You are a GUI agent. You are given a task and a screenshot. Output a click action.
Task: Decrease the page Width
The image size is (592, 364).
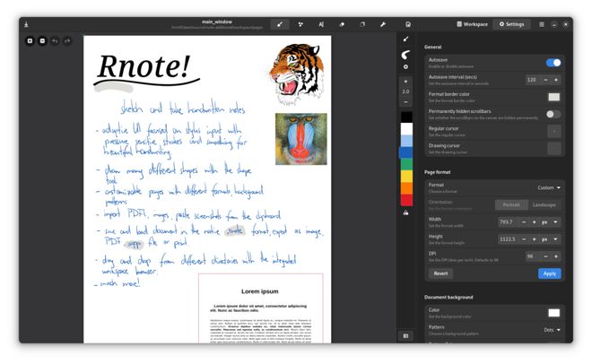[x=524, y=222]
